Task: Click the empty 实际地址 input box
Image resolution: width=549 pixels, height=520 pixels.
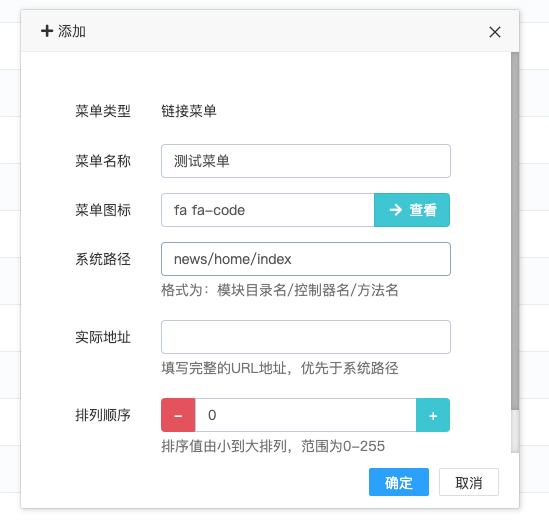Action: (306, 337)
